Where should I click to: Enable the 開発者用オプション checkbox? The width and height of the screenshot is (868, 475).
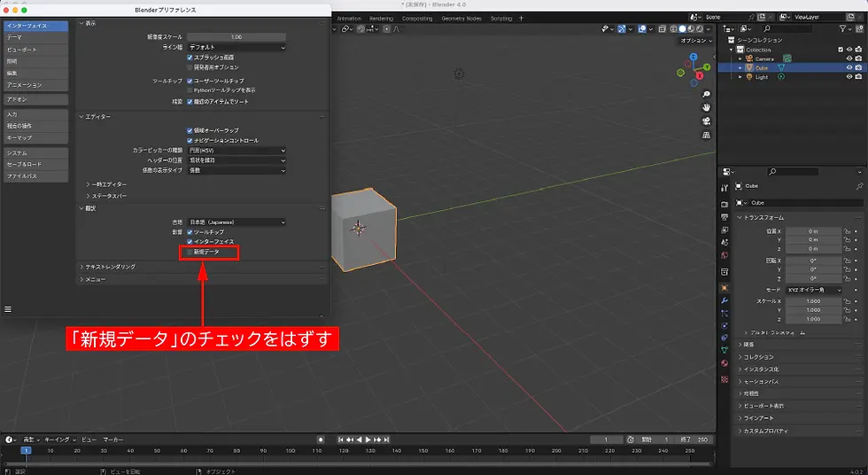(190, 67)
